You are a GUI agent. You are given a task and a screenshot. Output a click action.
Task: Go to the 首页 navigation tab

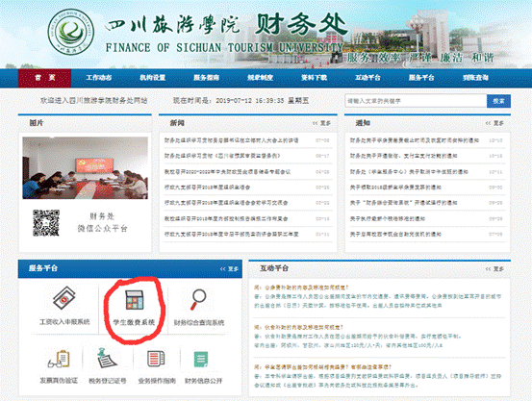pos(45,78)
